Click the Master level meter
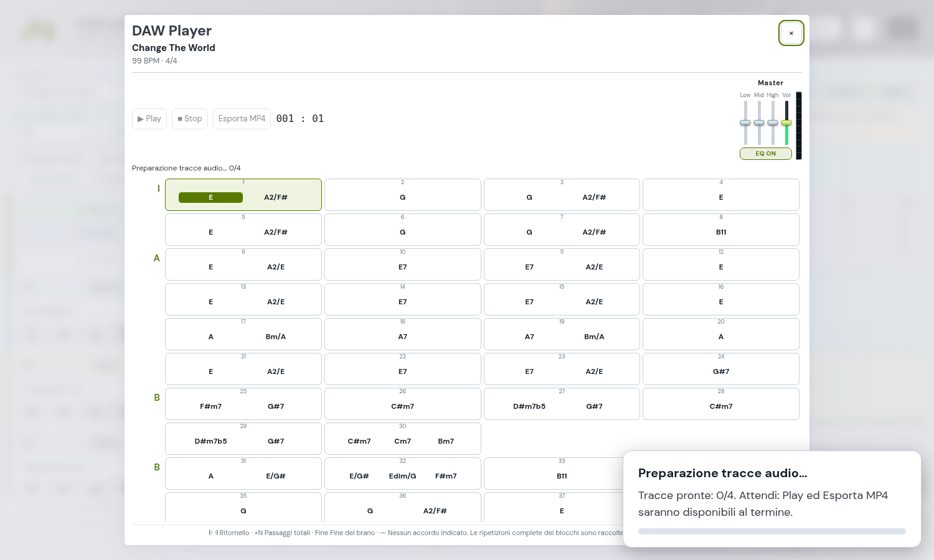934x560 pixels. pyautogui.click(x=799, y=126)
